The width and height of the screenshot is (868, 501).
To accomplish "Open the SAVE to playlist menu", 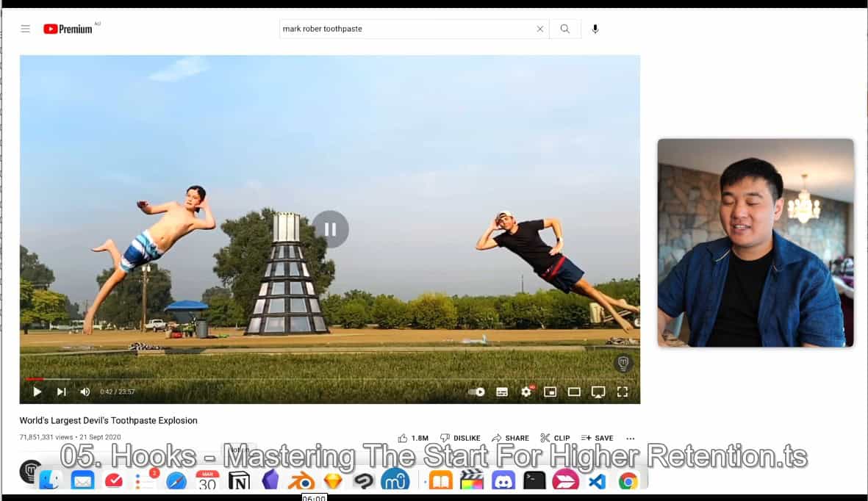I will pos(597,438).
